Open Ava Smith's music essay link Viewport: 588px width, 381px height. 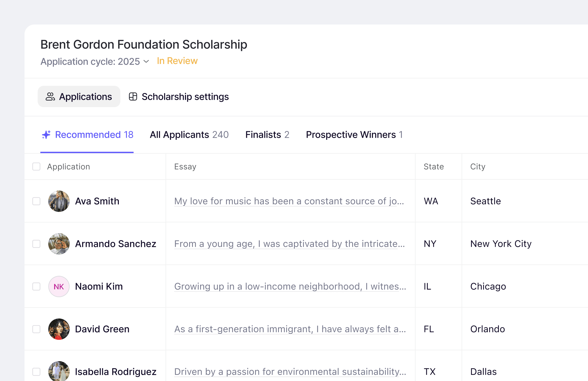(x=289, y=201)
